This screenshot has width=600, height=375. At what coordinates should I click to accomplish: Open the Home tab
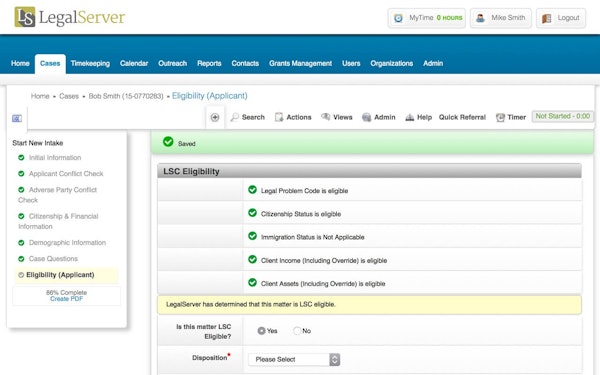tap(20, 64)
